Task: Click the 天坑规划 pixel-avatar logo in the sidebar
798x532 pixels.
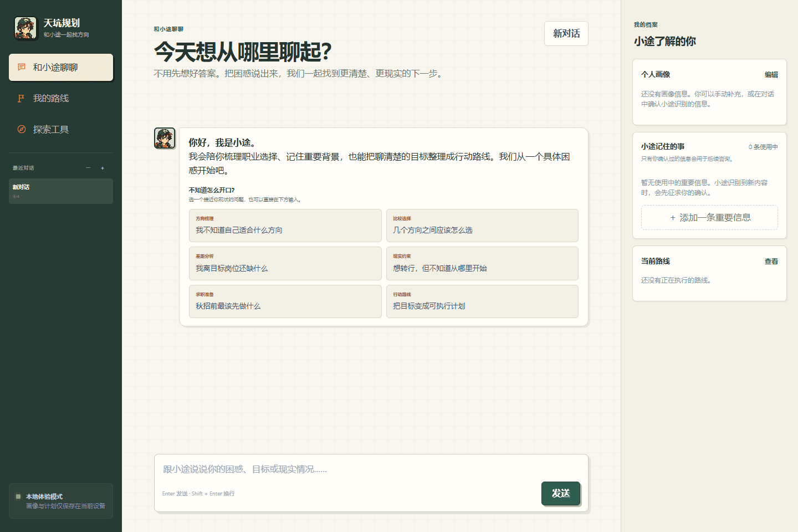Action: [x=25, y=28]
